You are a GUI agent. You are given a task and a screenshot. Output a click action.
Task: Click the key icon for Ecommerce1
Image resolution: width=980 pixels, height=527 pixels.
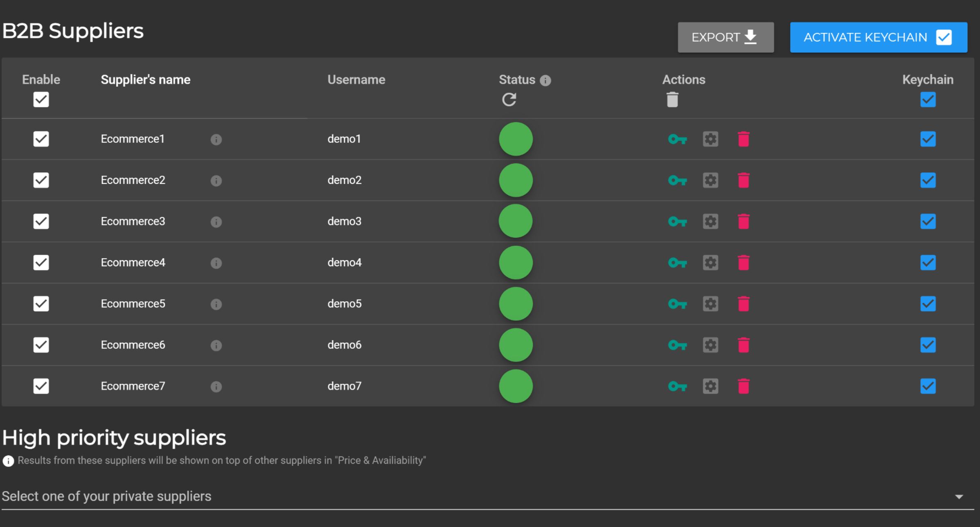pos(677,139)
